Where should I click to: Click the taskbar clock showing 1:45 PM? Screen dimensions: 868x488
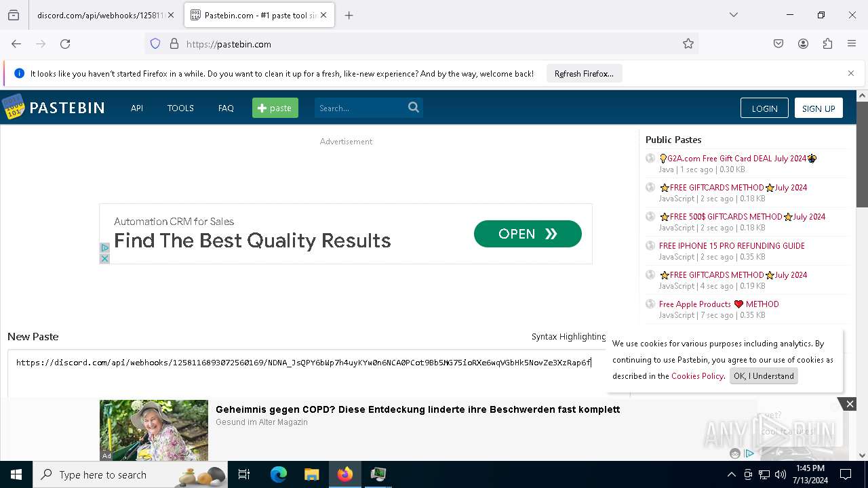click(810, 474)
